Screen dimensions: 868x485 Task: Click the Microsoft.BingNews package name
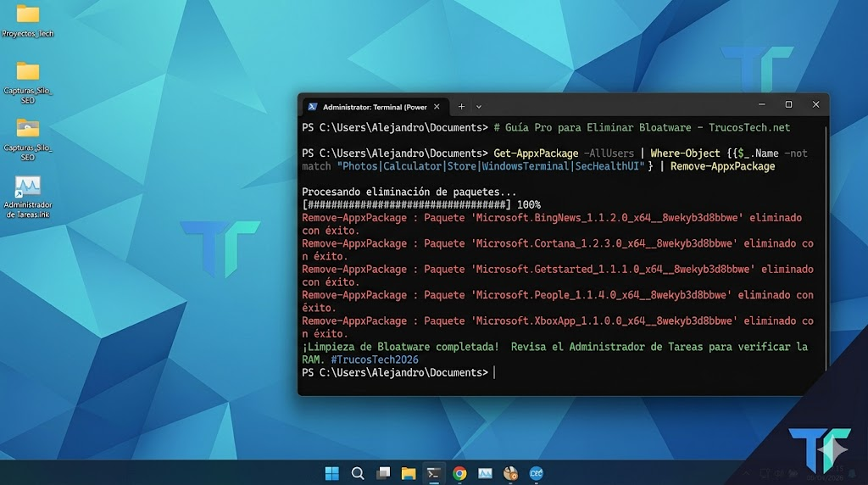click(607, 218)
